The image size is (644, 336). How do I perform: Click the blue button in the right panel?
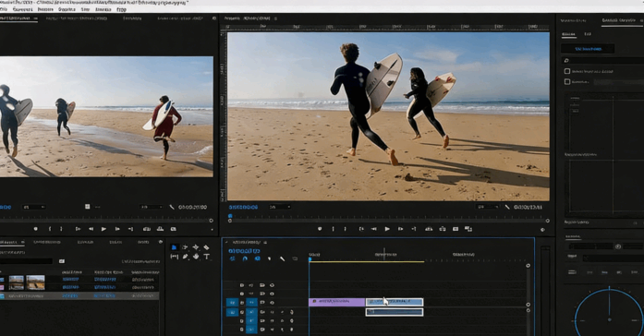click(589, 49)
